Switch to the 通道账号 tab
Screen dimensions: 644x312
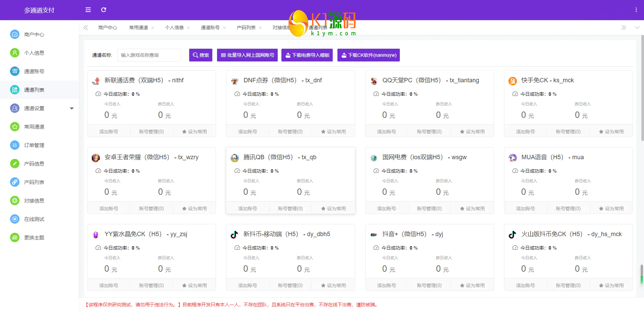point(210,28)
